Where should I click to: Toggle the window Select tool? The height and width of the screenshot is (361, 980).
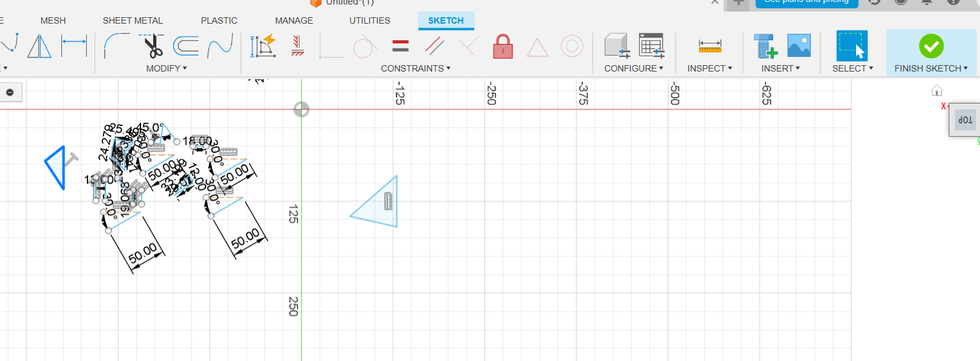(852, 46)
